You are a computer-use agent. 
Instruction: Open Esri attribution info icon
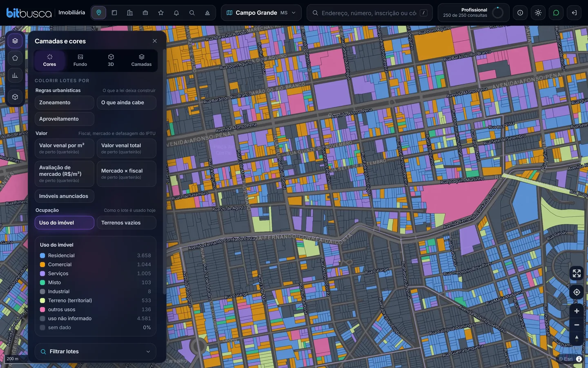point(579,359)
